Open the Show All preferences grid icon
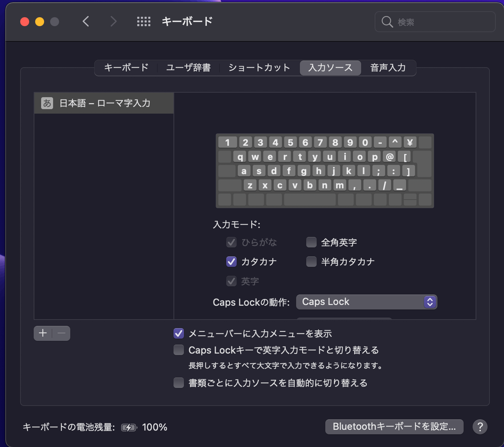This screenshot has width=504, height=447. click(x=143, y=21)
